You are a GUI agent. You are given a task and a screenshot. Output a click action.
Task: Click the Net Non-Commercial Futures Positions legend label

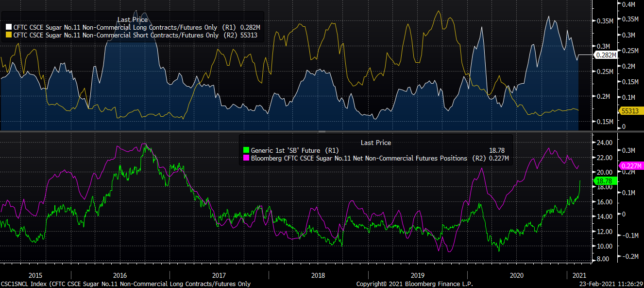358,158
